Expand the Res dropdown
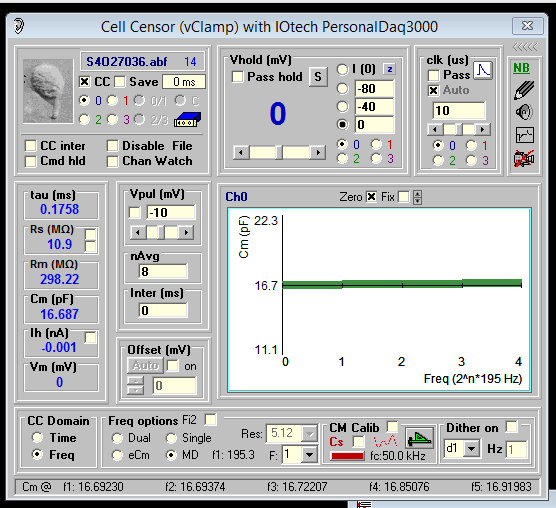 pyautogui.click(x=310, y=434)
